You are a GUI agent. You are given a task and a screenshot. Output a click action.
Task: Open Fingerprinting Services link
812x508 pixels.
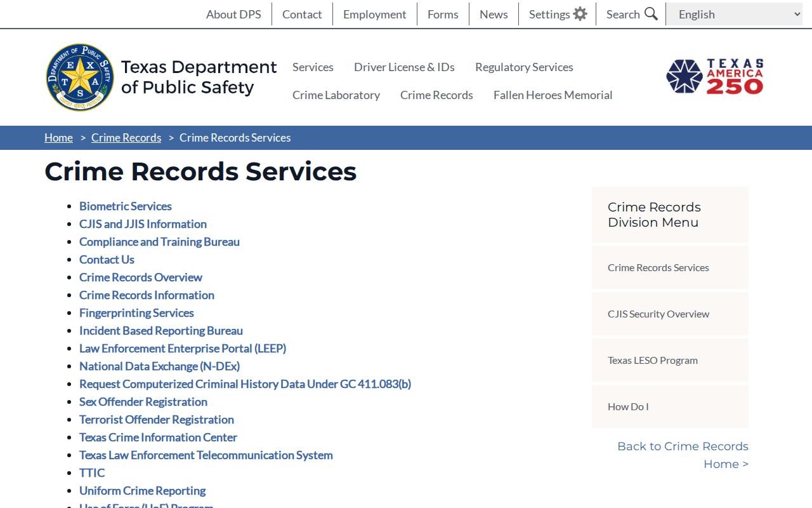tap(136, 312)
